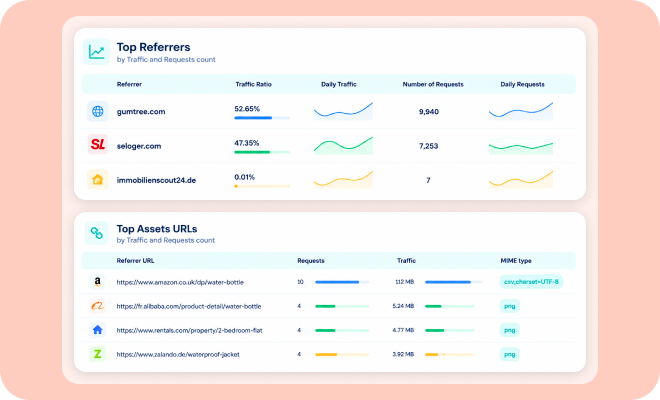Click the 7,253 requests value
Viewport: 660px width, 400px height.
click(x=428, y=146)
